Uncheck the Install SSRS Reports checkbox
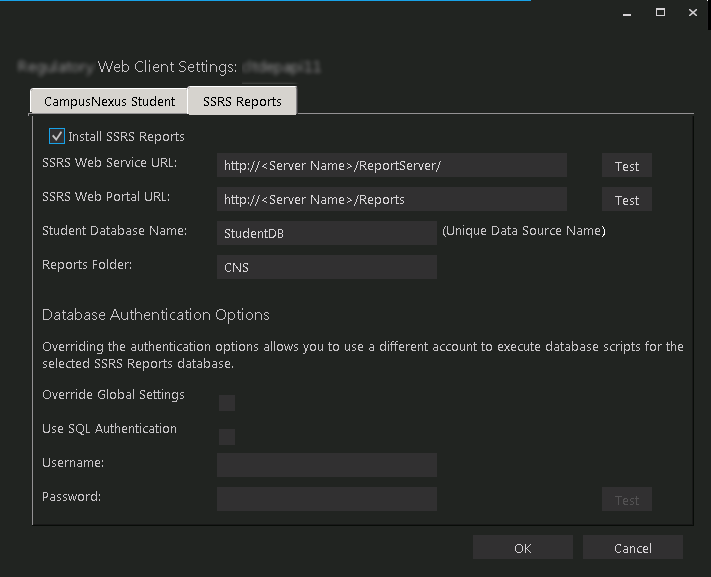 [57, 136]
